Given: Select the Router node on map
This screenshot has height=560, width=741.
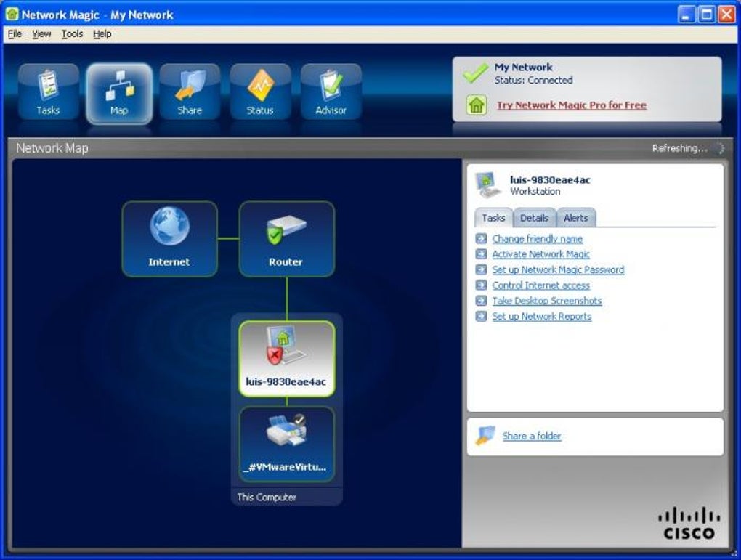Looking at the screenshot, I should click(287, 239).
